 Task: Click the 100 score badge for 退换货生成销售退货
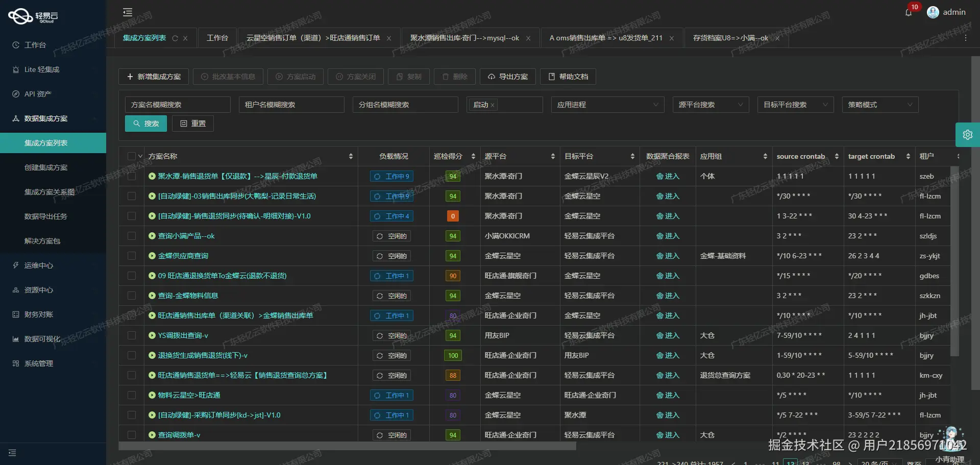453,355
